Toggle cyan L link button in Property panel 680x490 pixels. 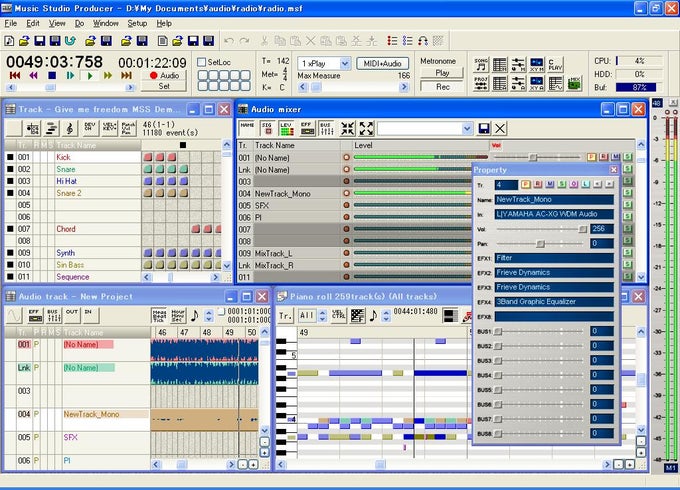585,184
